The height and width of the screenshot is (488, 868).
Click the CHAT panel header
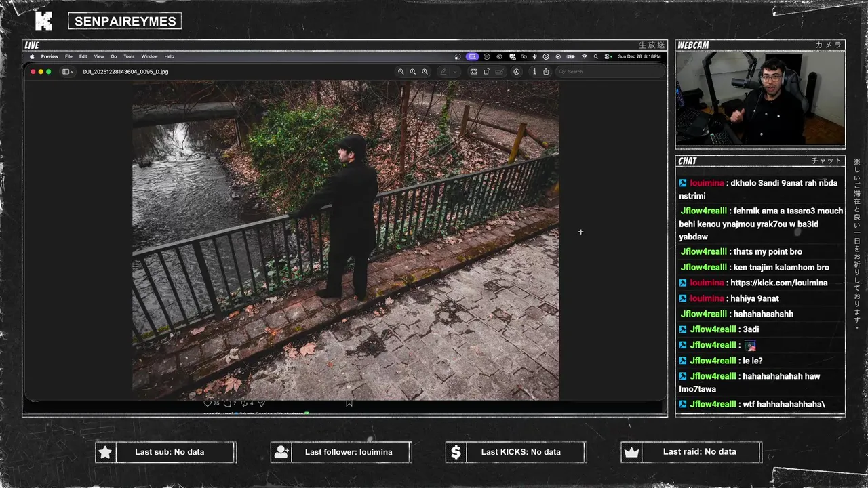(x=760, y=161)
